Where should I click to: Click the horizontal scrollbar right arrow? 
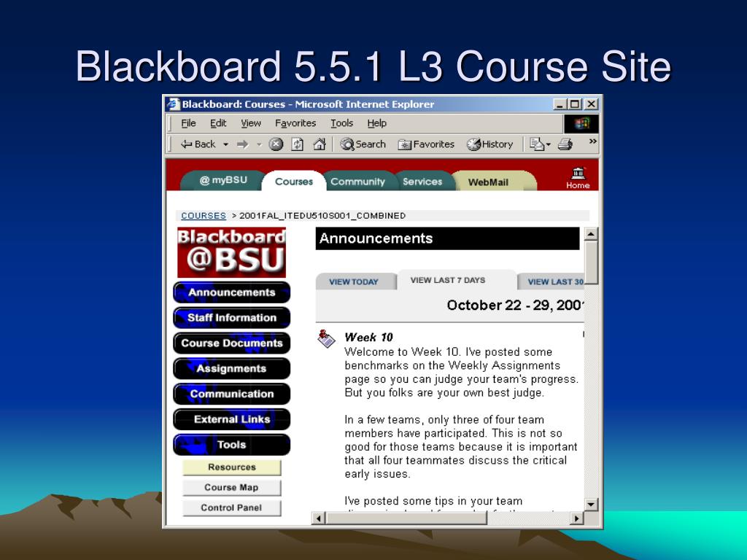pos(577,518)
